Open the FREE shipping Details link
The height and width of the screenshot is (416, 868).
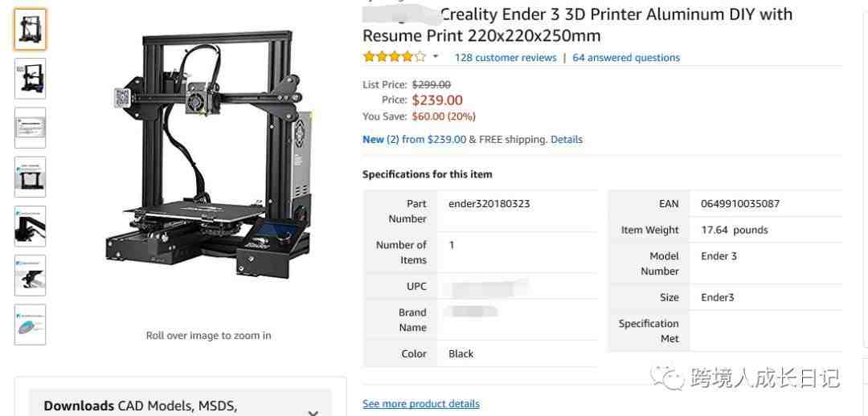pyautogui.click(x=567, y=140)
